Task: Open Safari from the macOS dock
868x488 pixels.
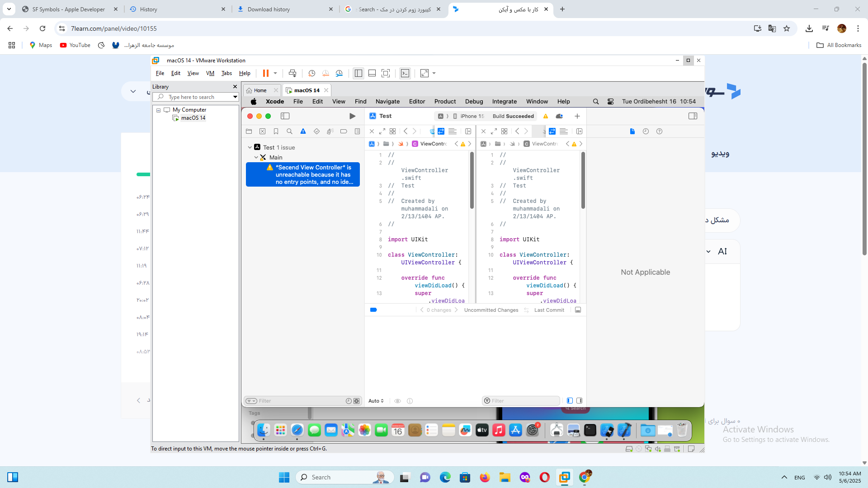Action: click(297, 430)
